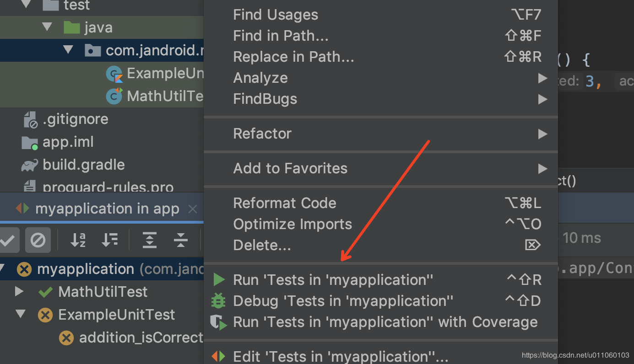Click the expand all test results icon
The height and width of the screenshot is (364, 634).
tap(150, 240)
